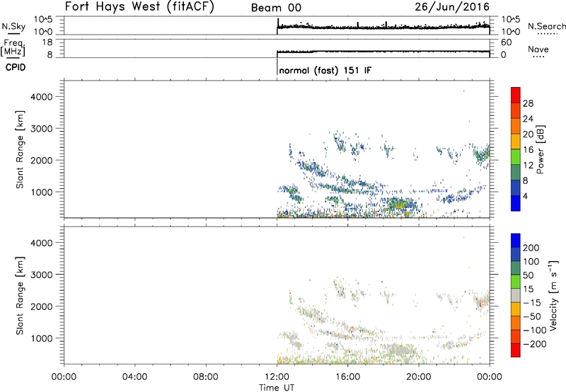Screen dimensions: 566x392
Task: Click the "Time UT" axis title
Action: [x=277, y=388]
